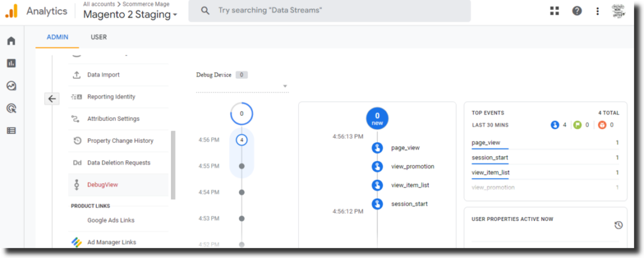This screenshot has height=258, width=644.
Task: Expand the Debug Device dropdown
Action: [x=242, y=86]
